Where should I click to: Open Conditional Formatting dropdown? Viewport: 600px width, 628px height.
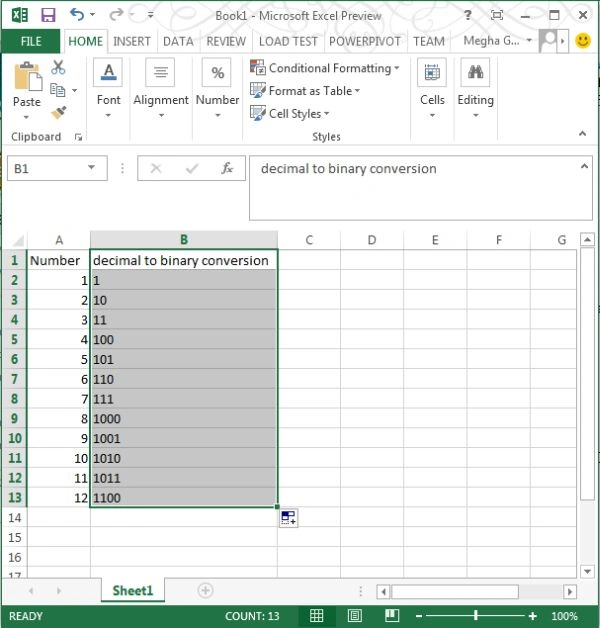coord(324,68)
